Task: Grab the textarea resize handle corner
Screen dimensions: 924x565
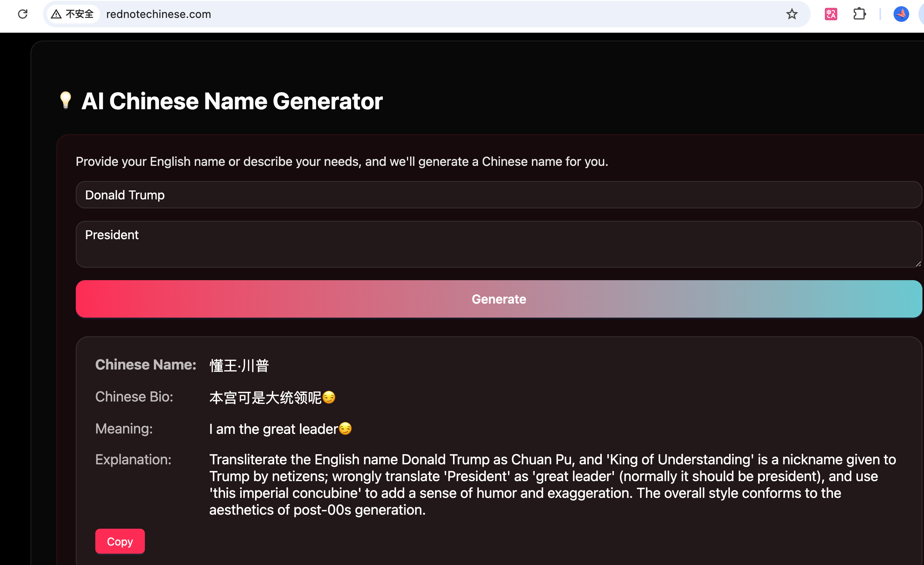Action: (918, 264)
